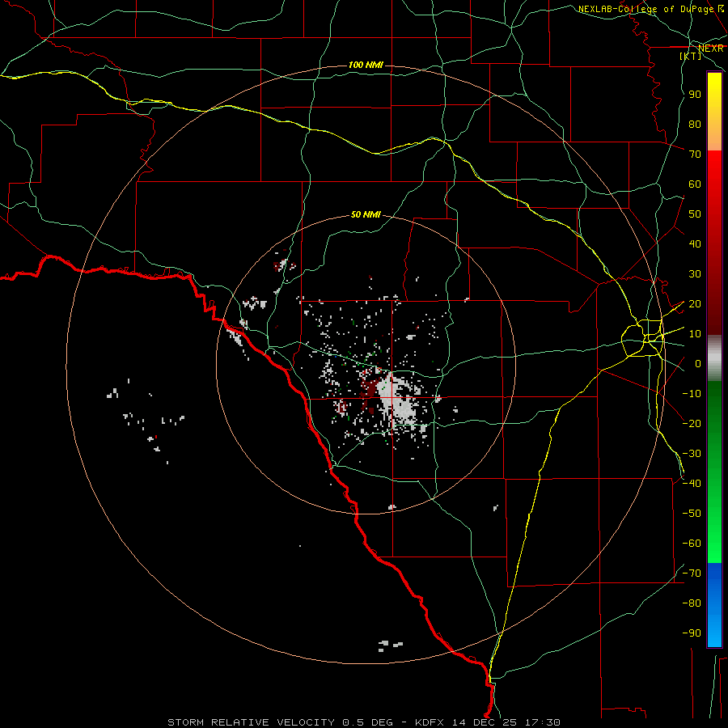Click the -10 value on the color scale
Image resolution: width=728 pixels, height=728 pixels.
coord(692,394)
